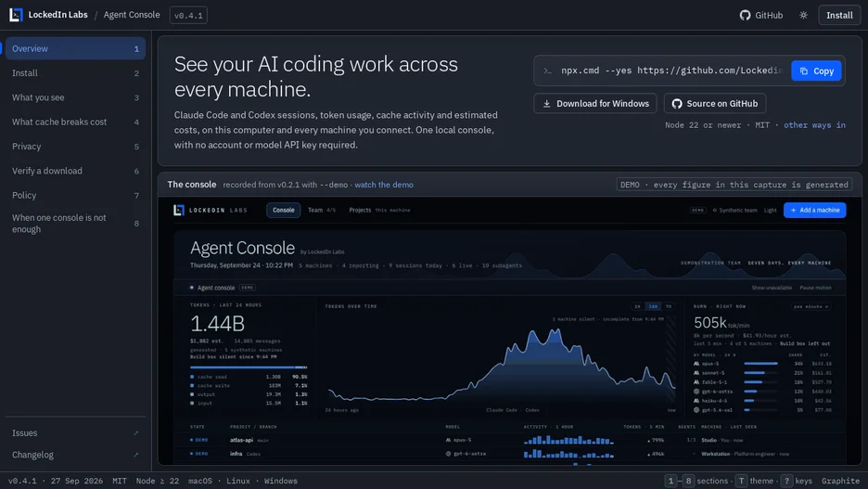Open When one console is not enough
The image size is (868, 489).
pos(75,224)
